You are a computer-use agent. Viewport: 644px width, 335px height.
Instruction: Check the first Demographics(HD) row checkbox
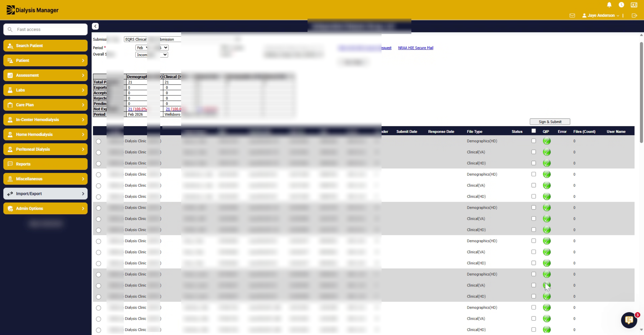coord(533,141)
